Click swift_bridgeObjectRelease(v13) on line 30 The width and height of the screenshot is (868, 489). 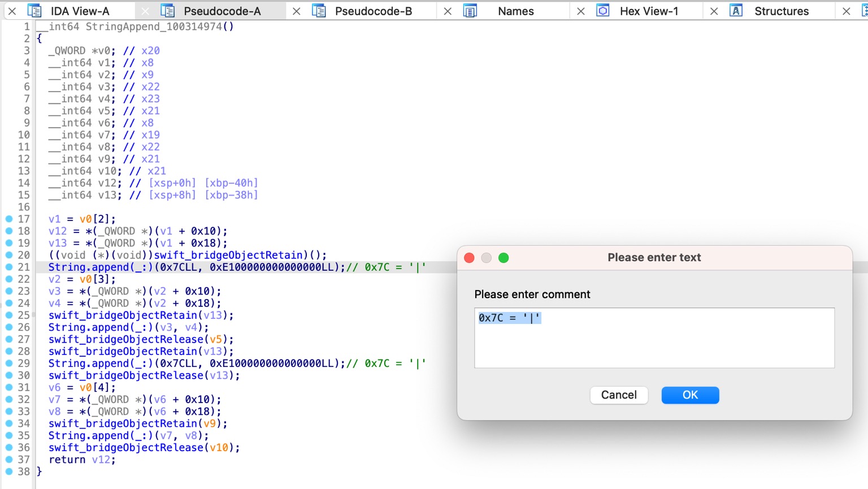[144, 375]
